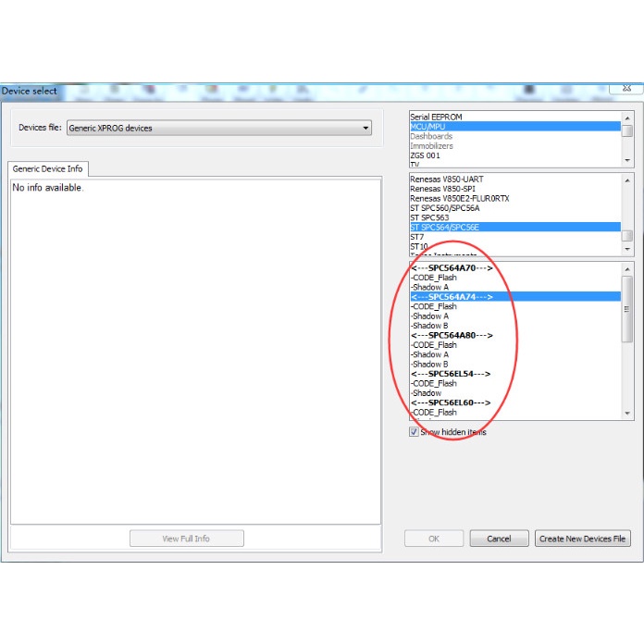Pick the SPC564A80 device entry
Image resolution: width=644 pixels, height=644 pixels.
(452, 335)
